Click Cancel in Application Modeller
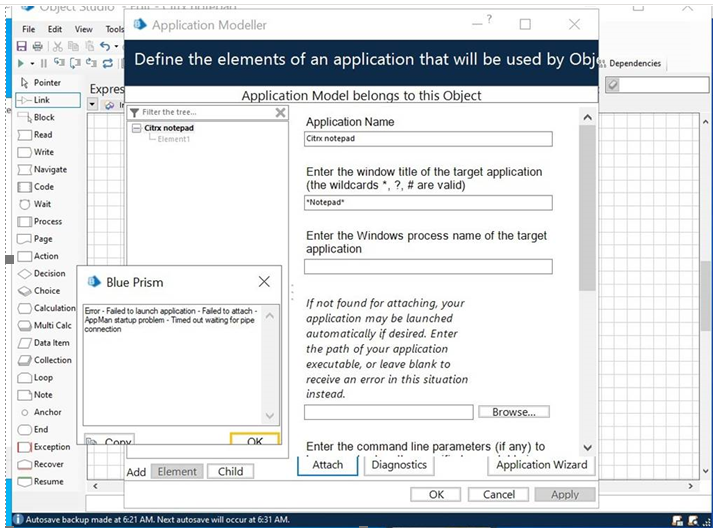 point(498,494)
